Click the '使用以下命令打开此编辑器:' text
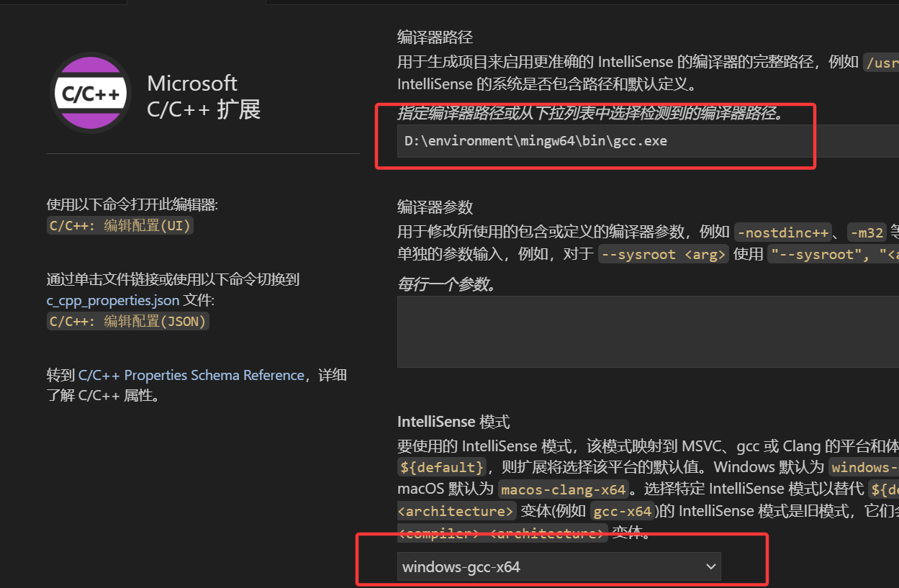Screen dimensions: 899x588 132,205
